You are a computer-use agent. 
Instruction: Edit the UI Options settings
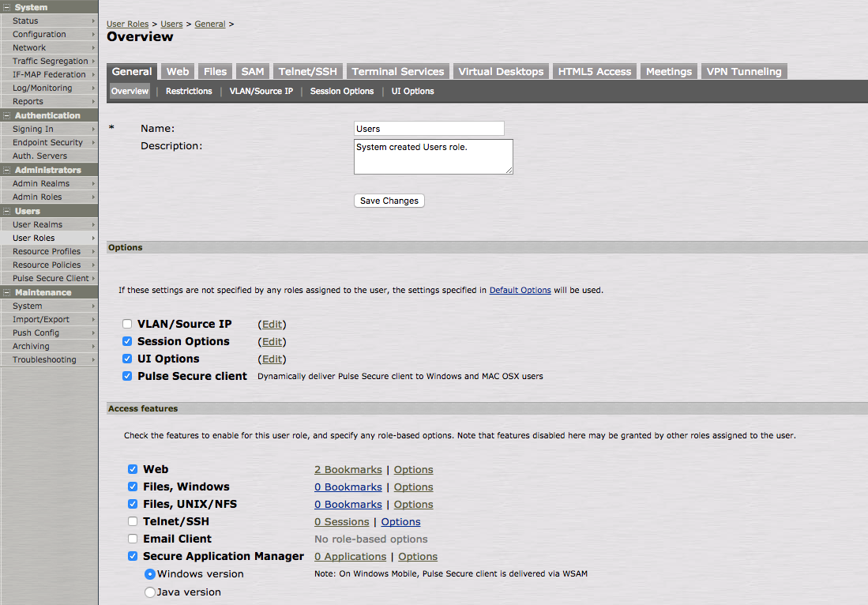pos(272,359)
